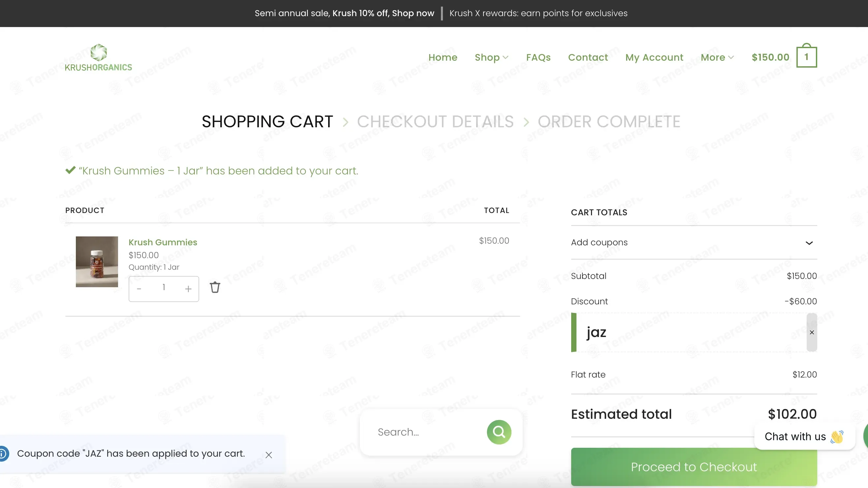Click the $150.00 cart total in header
The width and height of the screenshot is (868, 488).
click(x=770, y=57)
